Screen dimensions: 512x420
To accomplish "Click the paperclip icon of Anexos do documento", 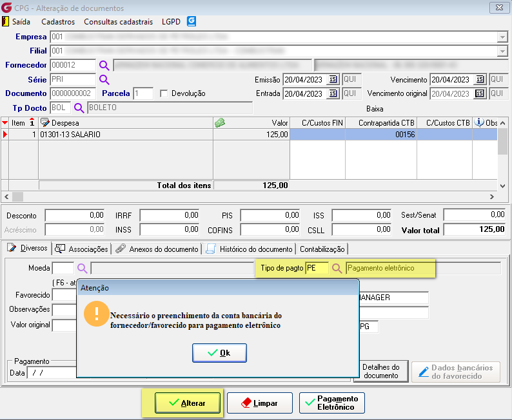I will pos(121,249).
